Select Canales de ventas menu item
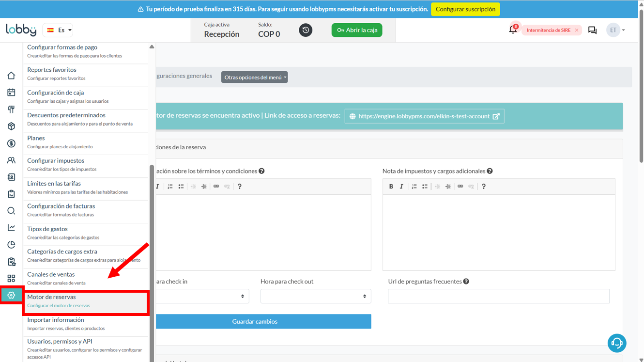 (x=86, y=278)
